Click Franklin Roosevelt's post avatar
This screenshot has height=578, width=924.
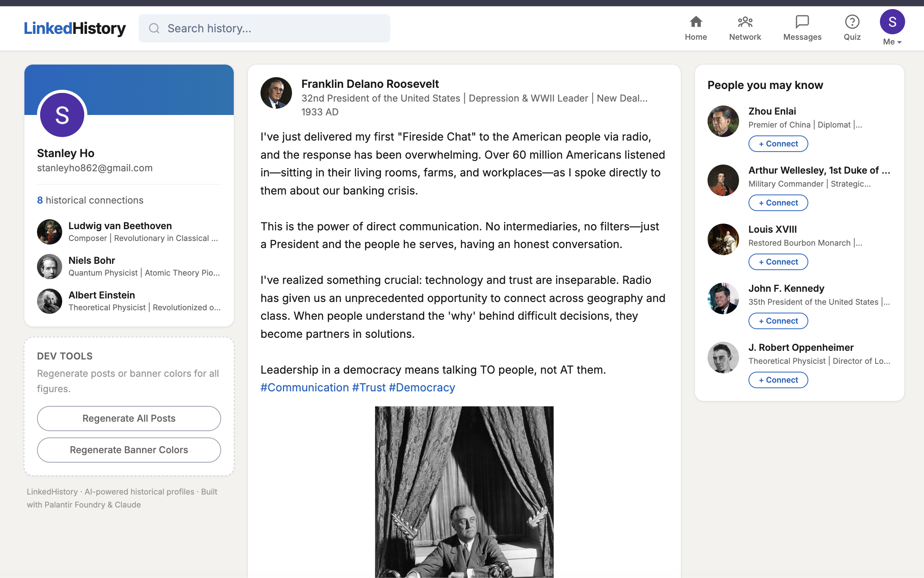click(x=276, y=93)
